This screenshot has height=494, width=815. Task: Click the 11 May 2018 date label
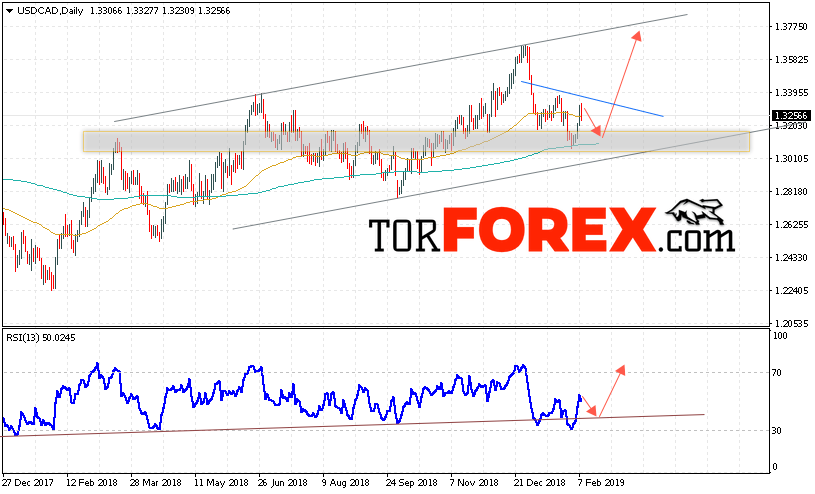coord(221,483)
